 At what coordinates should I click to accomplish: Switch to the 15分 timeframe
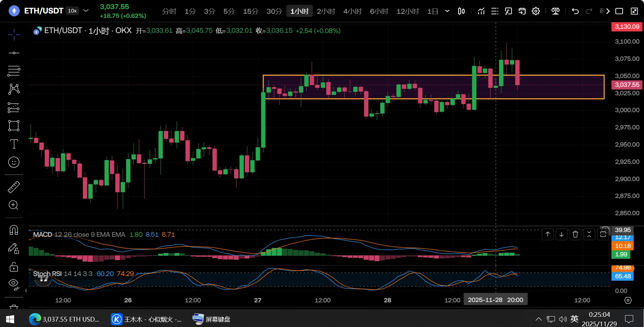tap(251, 11)
